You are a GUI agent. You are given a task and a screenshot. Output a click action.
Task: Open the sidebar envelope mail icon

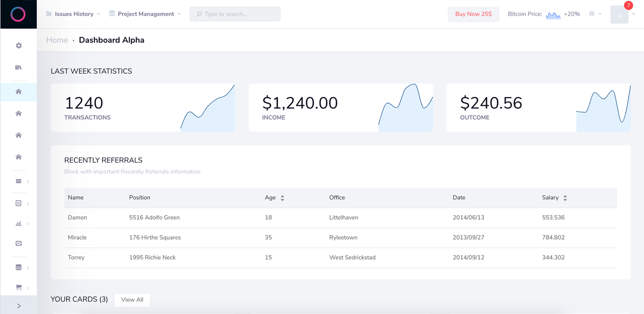click(18, 243)
